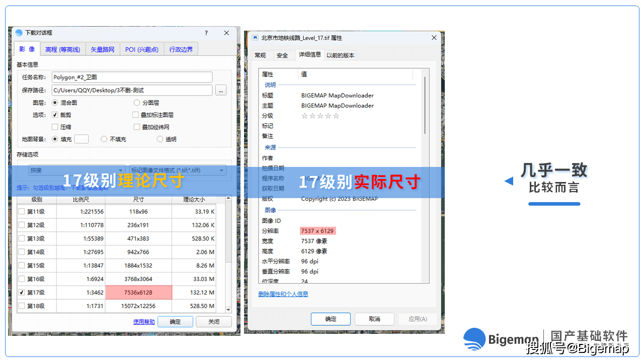The height and width of the screenshot is (362, 644).
Task: Click the 使用帮助 link
Action: [x=144, y=322]
